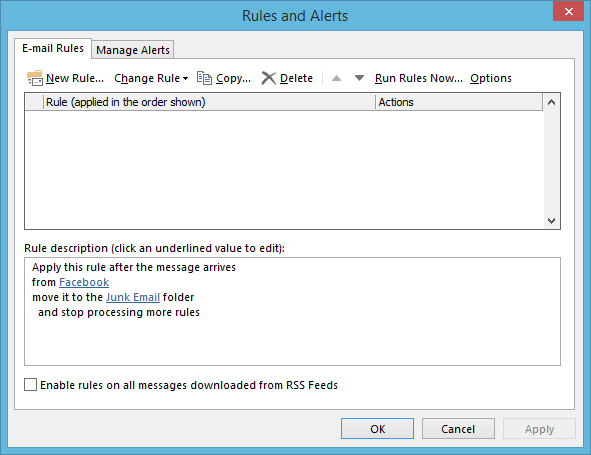Switch to the Manage Alerts tab

coord(133,50)
